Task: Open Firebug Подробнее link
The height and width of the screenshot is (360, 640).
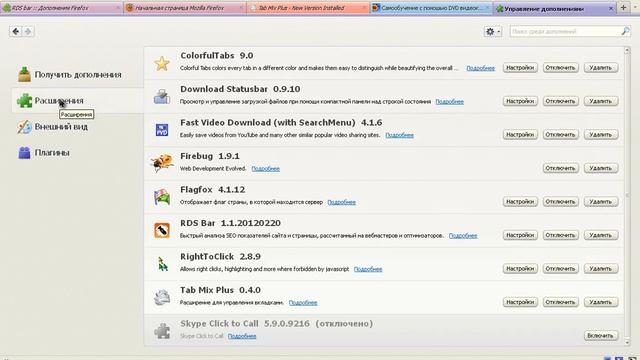Action: coord(265,169)
